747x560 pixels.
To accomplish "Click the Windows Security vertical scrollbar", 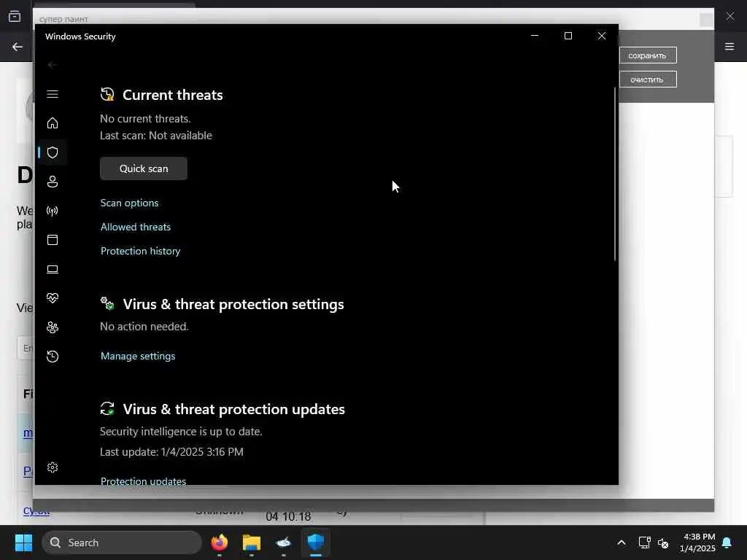I will (614, 174).
